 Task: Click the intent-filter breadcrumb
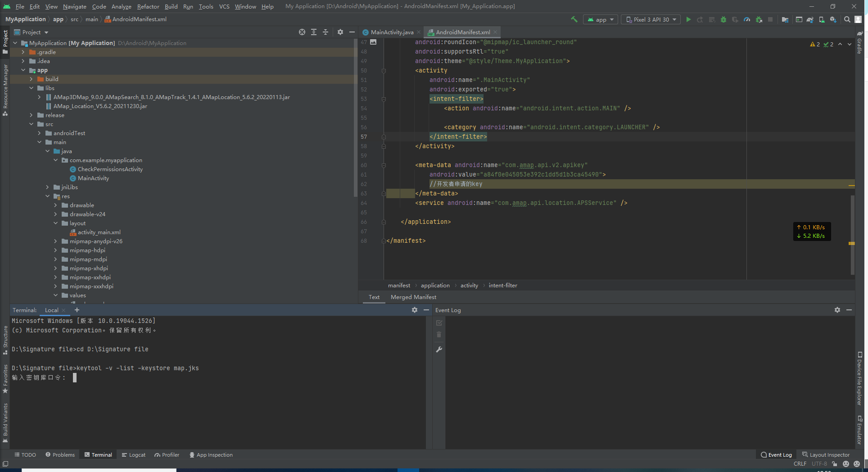pos(503,286)
